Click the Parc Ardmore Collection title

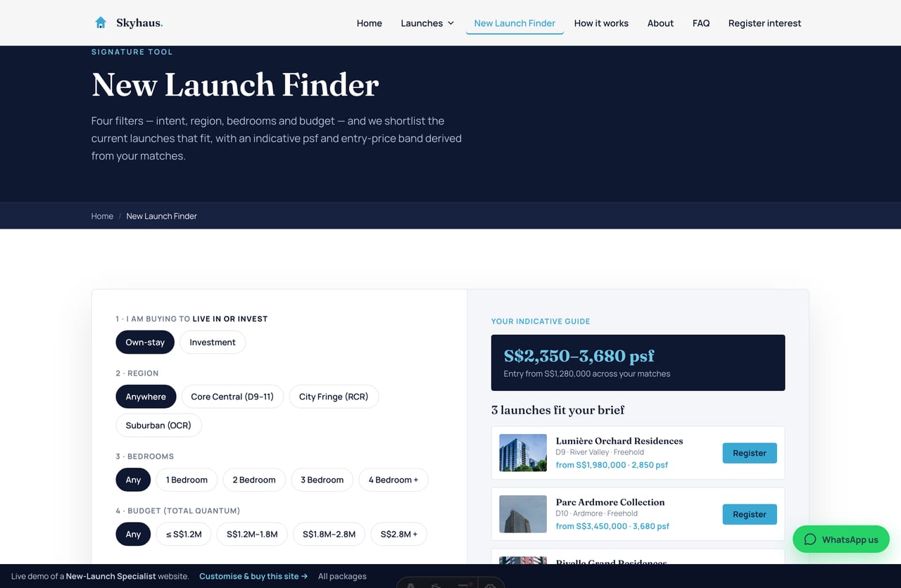point(610,501)
